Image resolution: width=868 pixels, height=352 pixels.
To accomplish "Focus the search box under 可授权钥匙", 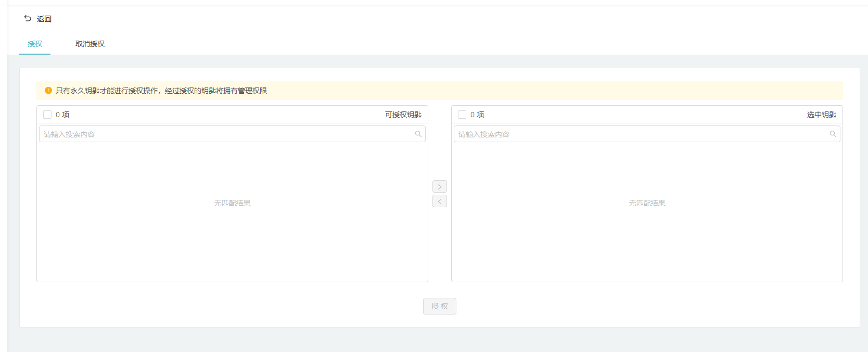I will (226, 134).
